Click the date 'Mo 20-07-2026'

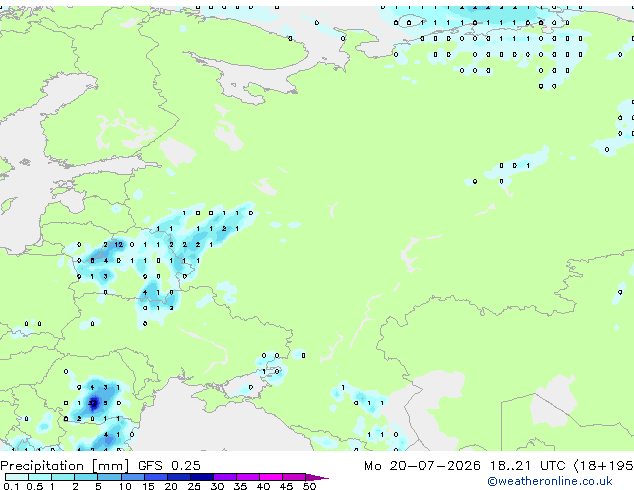pos(422,466)
